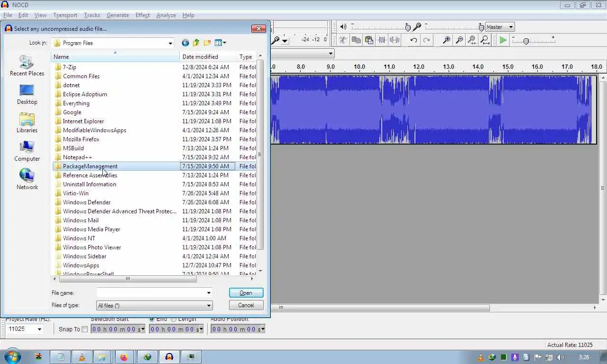The height and width of the screenshot is (364, 607).
Task: Open the device toolbar combo dropdown
Action: coord(331,54)
